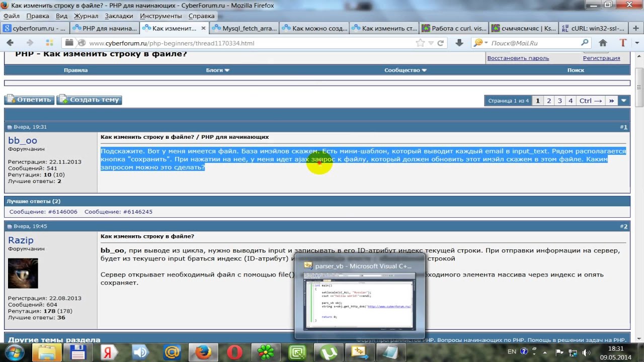The width and height of the screenshot is (644, 362).
Task: Open the bookmark star dropdown arrow
Action: 431,44
